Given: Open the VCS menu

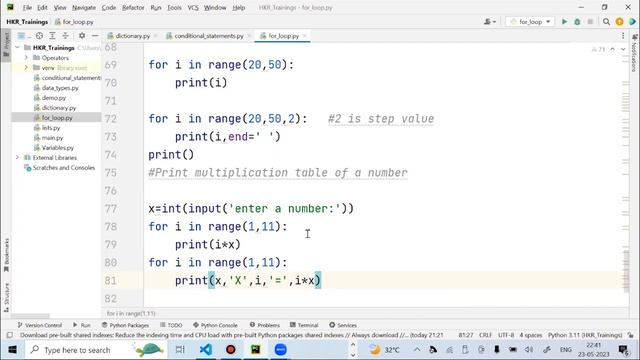Looking at the screenshot, I should [x=193, y=7].
